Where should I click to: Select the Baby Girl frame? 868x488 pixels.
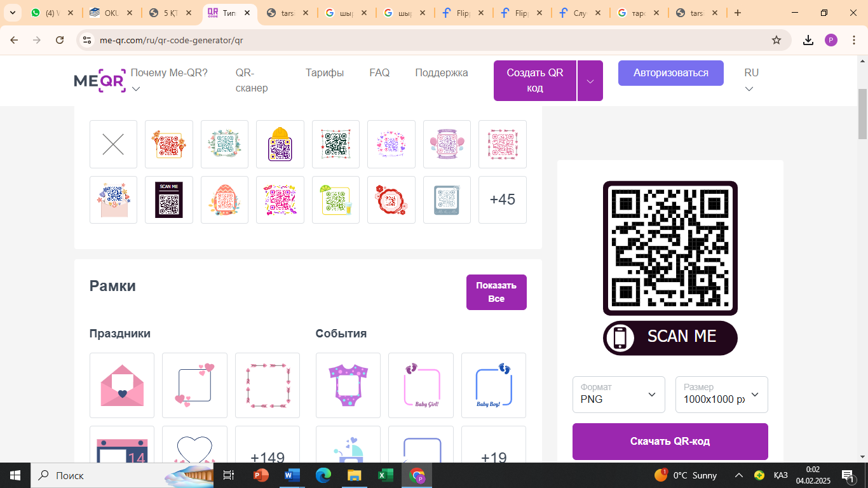tap(421, 385)
